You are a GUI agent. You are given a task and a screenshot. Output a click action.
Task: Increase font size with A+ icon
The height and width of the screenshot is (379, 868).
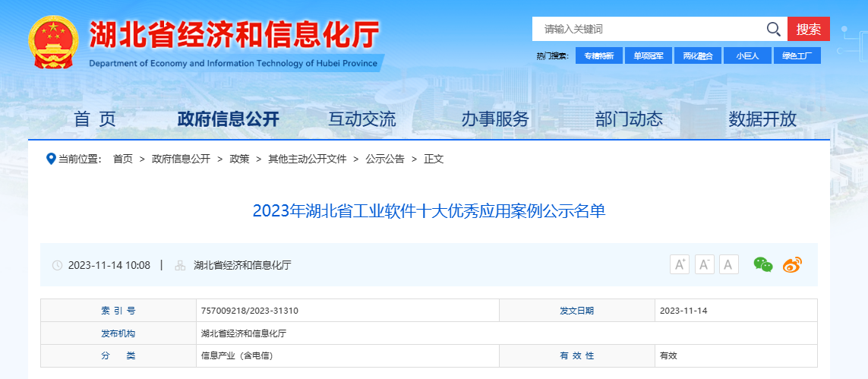click(x=680, y=264)
